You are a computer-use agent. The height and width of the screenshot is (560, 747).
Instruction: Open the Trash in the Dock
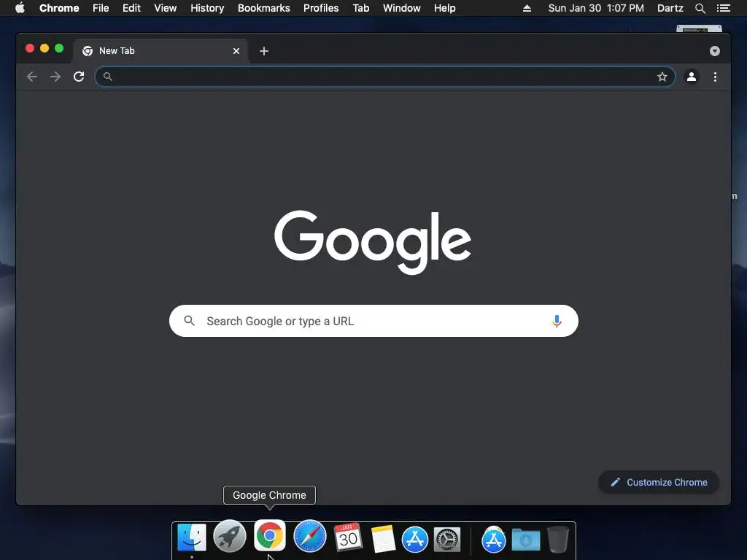click(558, 539)
